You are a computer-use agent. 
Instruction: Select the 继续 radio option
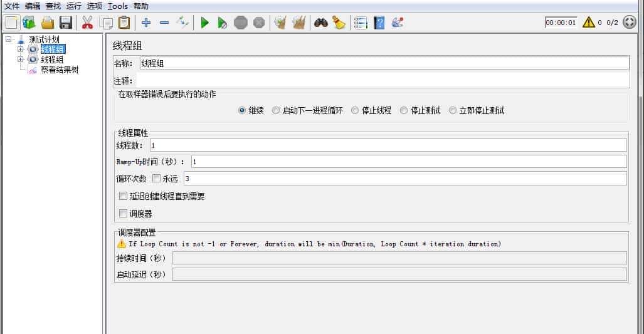(x=242, y=110)
